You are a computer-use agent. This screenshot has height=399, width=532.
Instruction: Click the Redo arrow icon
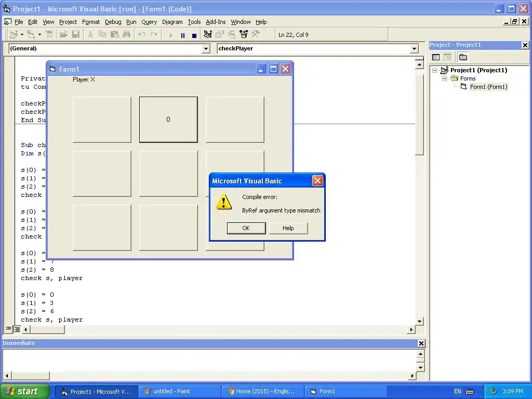(154, 34)
